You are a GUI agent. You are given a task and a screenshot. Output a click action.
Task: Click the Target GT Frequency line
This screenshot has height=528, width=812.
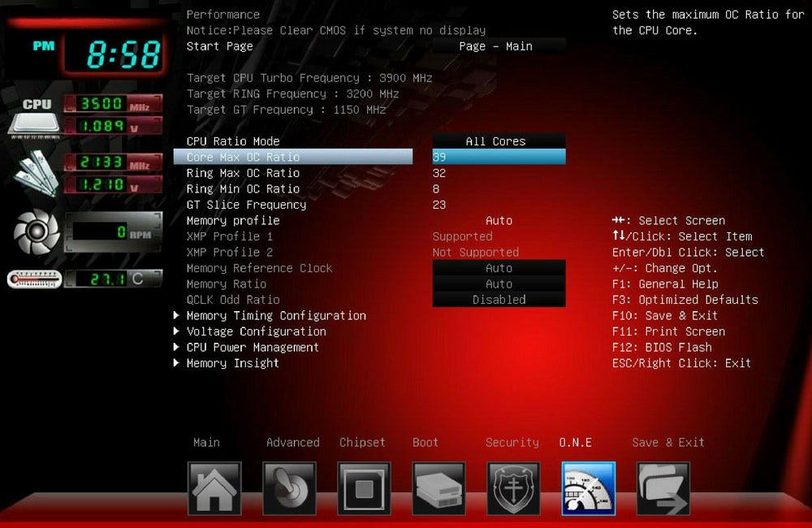(286, 110)
